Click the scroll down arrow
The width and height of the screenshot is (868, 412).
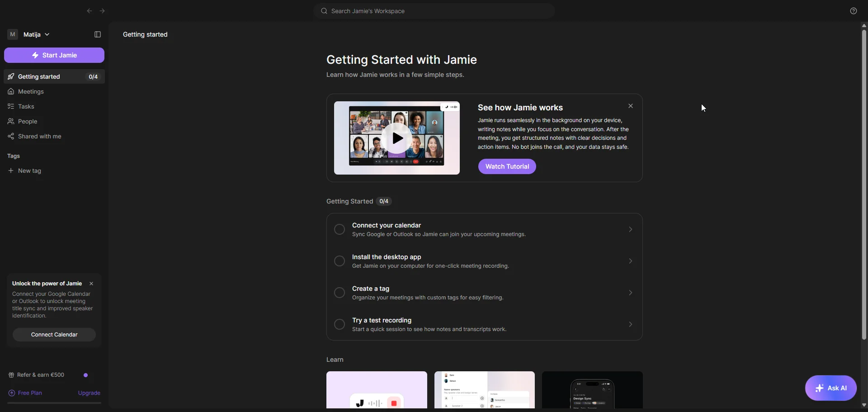tap(864, 405)
